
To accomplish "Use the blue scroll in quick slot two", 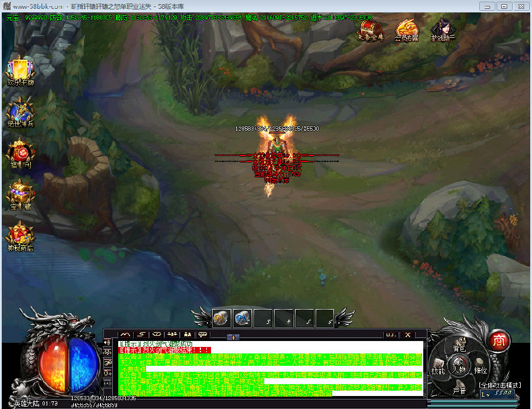I will [242, 319].
